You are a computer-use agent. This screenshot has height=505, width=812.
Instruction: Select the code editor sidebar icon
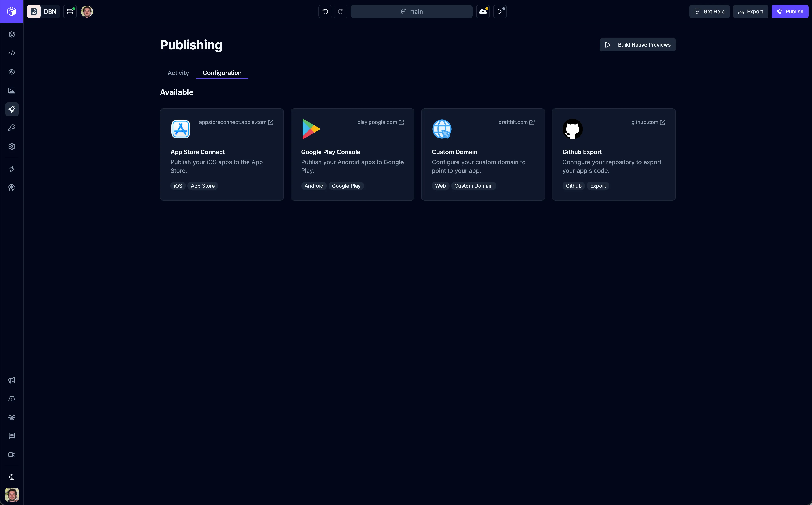(x=12, y=53)
